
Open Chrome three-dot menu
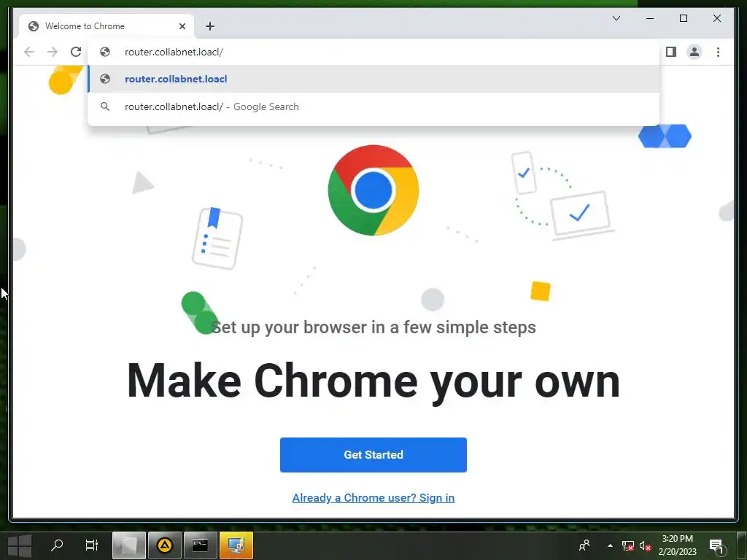[718, 52]
